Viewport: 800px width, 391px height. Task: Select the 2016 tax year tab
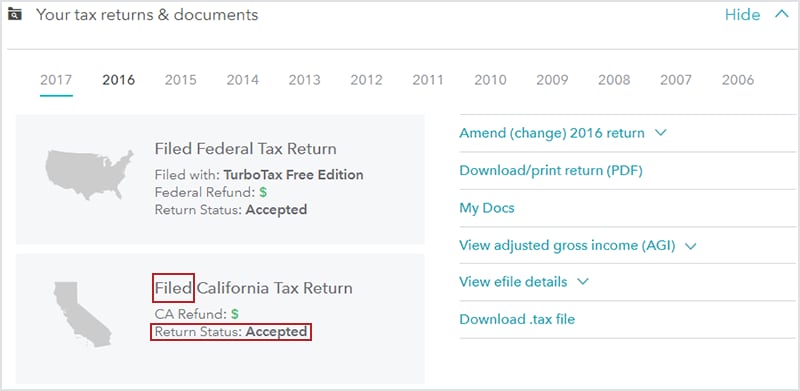[x=118, y=80]
